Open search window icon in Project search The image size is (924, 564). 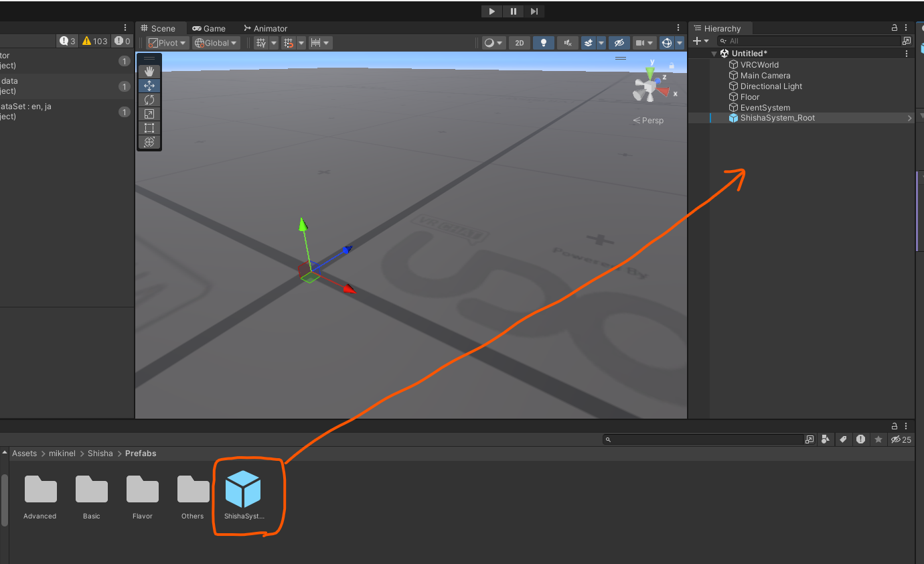coord(810,439)
